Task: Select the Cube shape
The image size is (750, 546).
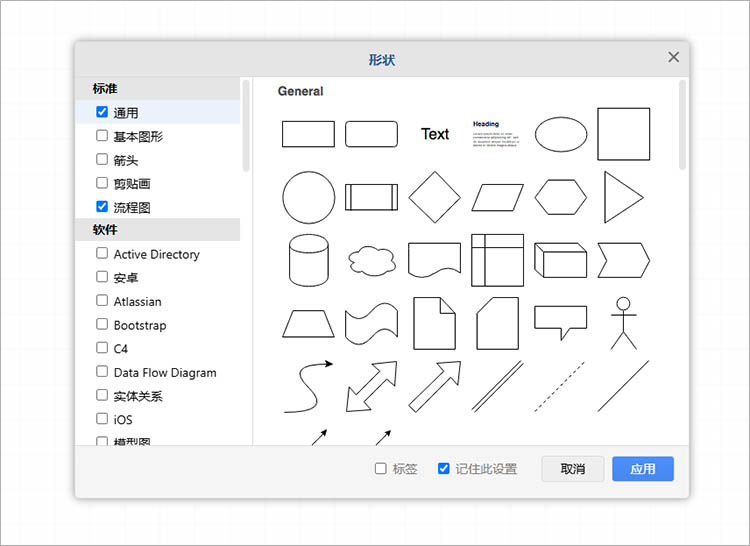Action: click(x=561, y=260)
